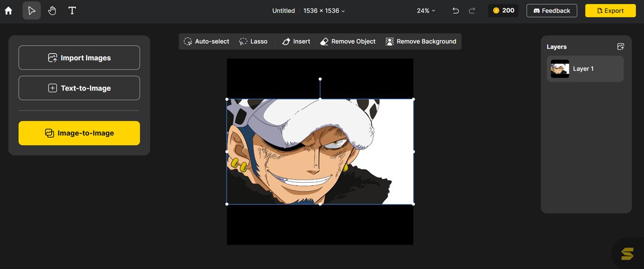The height and width of the screenshot is (269, 644).
Task: Open Text-to-Image generator
Action: click(x=79, y=88)
